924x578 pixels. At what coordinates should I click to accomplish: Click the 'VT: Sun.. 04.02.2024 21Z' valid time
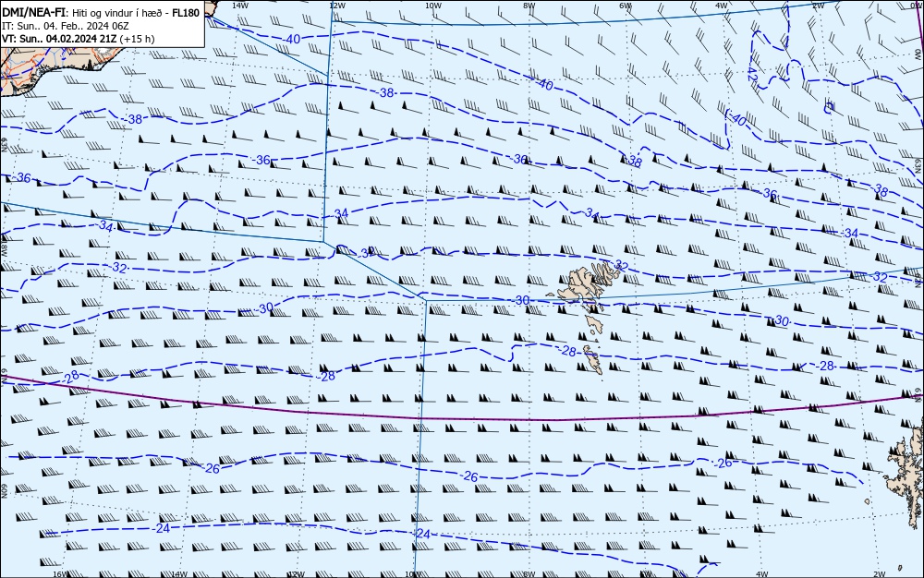click(59, 39)
